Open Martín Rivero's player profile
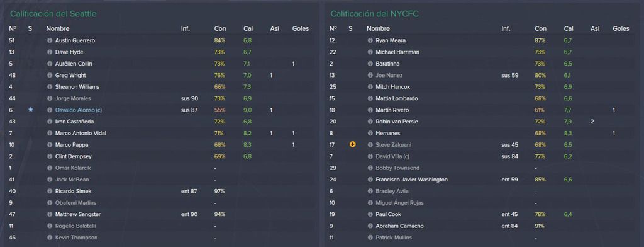644x247 pixels. point(392,110)
